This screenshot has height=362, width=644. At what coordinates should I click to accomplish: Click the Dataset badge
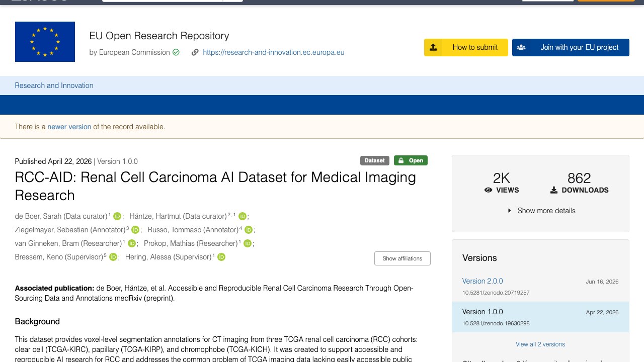tap(375, 160)
